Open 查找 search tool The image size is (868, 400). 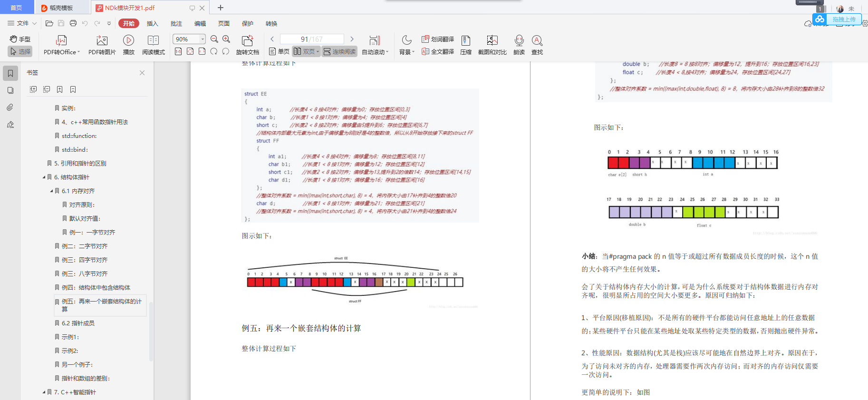click(x=537, y=45)
